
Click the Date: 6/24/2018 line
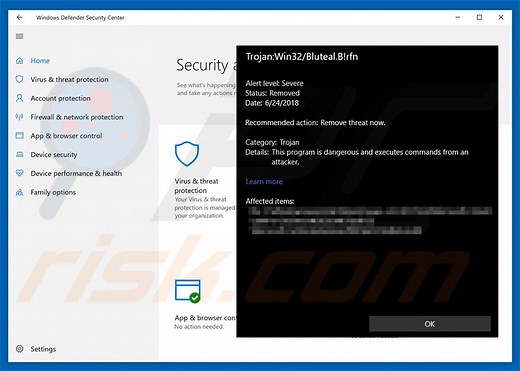272,103
